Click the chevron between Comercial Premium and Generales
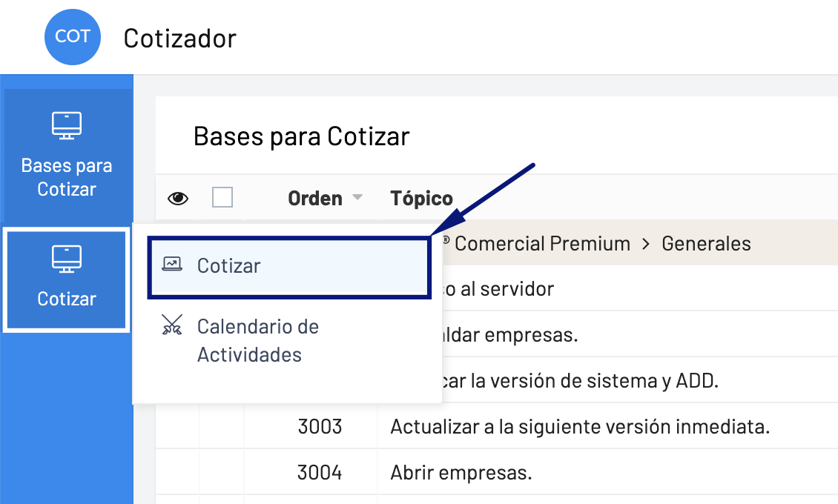The image size is (838, 504). tap(646, 243)
